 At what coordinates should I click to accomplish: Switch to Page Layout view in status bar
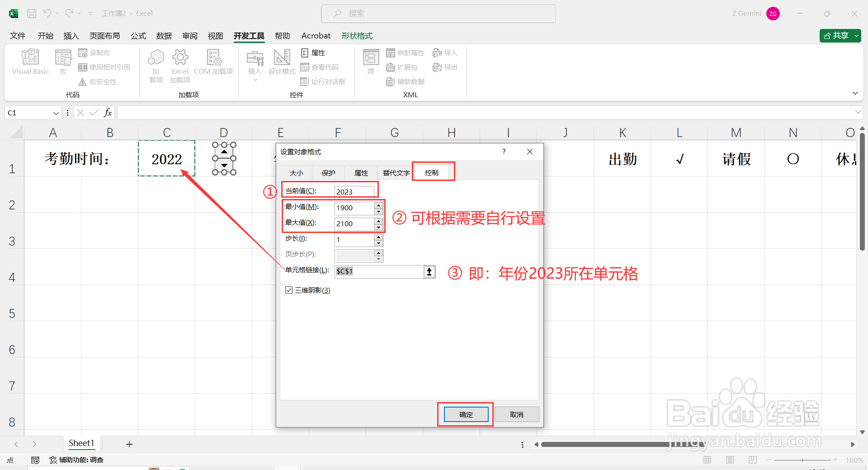[x=730, y=460]
